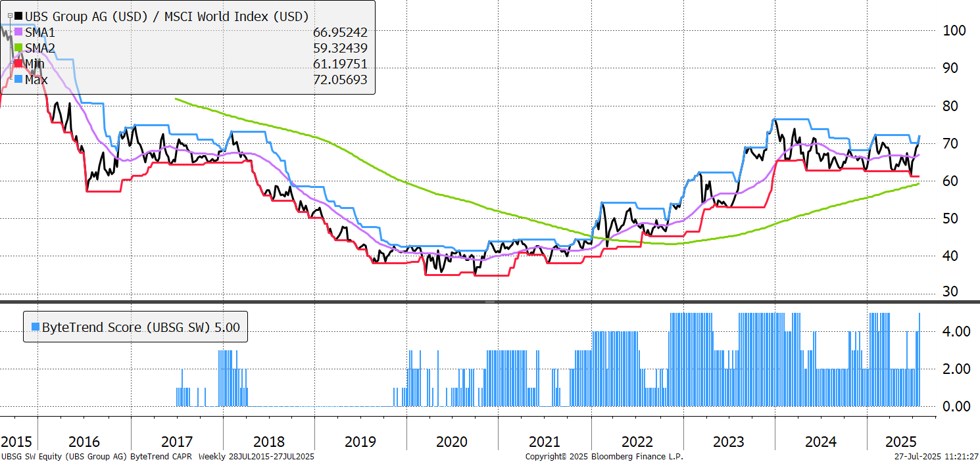
Task: Click the 2019 year label
Action: coord(360,441)
